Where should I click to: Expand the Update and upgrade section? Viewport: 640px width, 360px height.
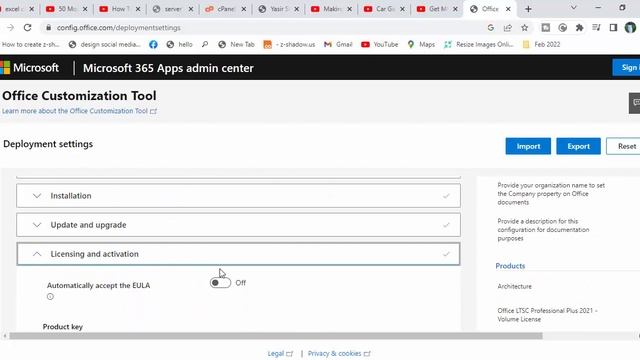[x=238, y=225]
